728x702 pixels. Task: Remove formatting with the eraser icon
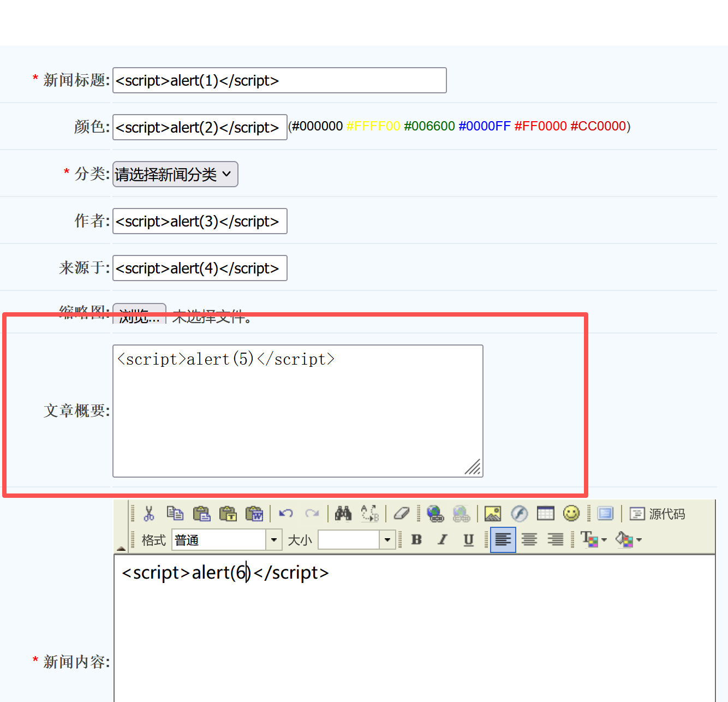pyautogui.click(x=402, y=514)
